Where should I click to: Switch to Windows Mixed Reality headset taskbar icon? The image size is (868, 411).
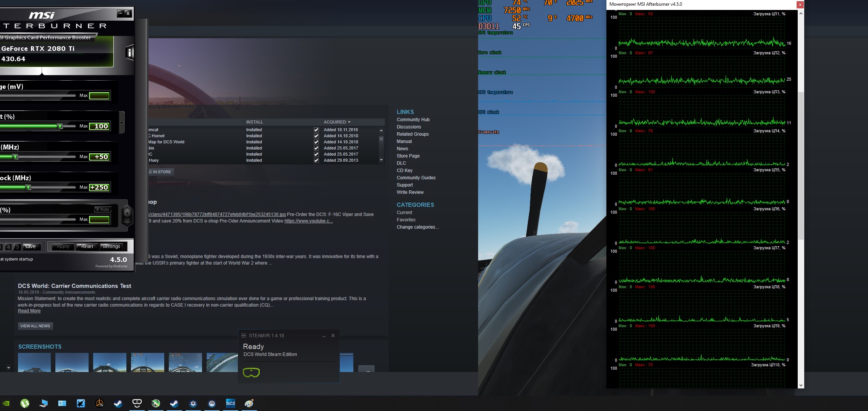click(137, 403)
